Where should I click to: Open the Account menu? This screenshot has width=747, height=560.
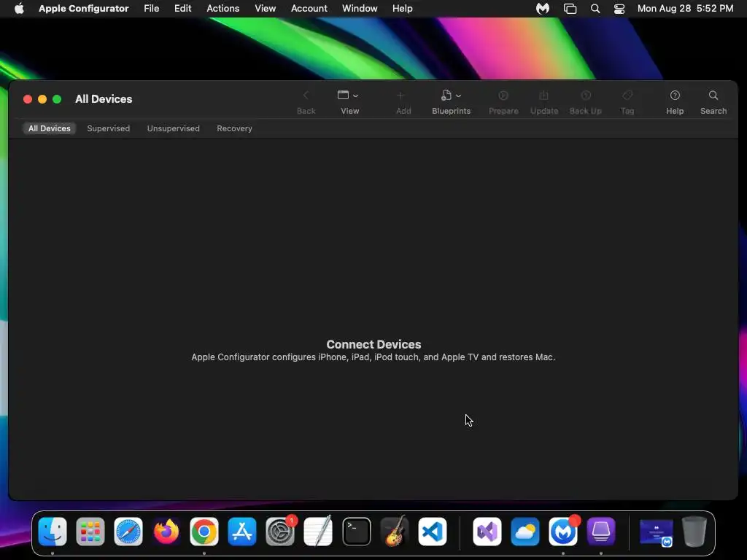pyautogui.click(x=309, y=9)
